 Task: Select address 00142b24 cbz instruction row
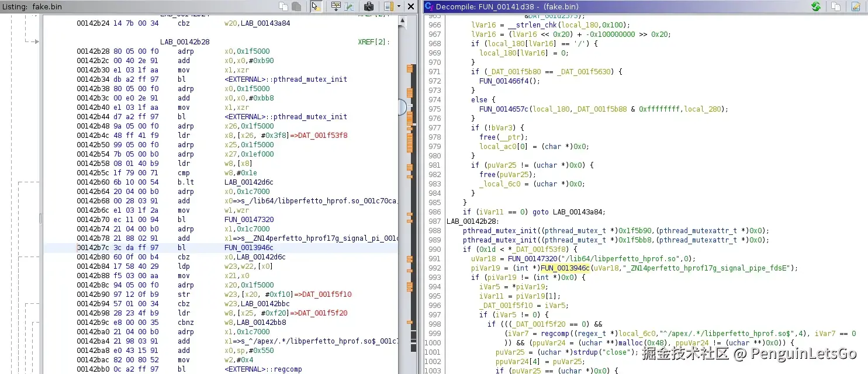coord(183,23)
